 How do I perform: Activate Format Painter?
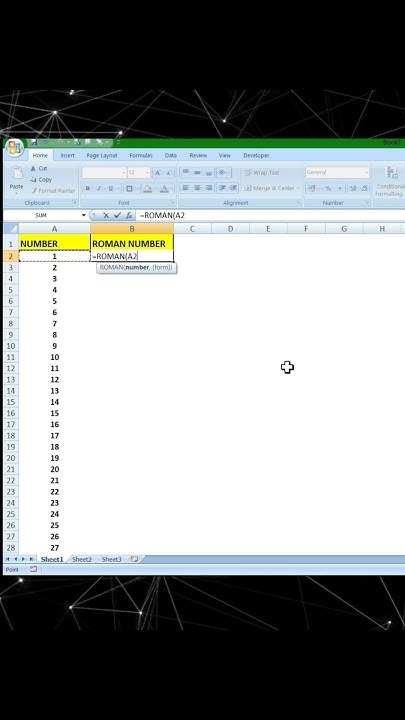(x=53, y=191)
